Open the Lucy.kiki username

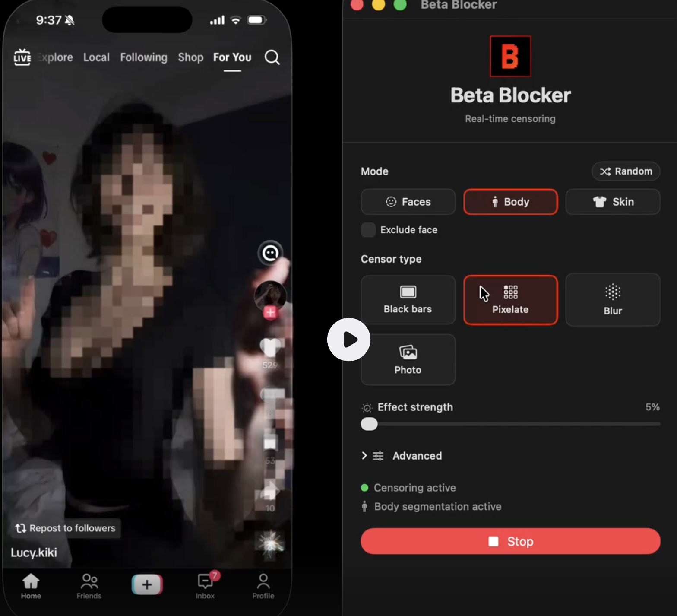tap(34, 552)
